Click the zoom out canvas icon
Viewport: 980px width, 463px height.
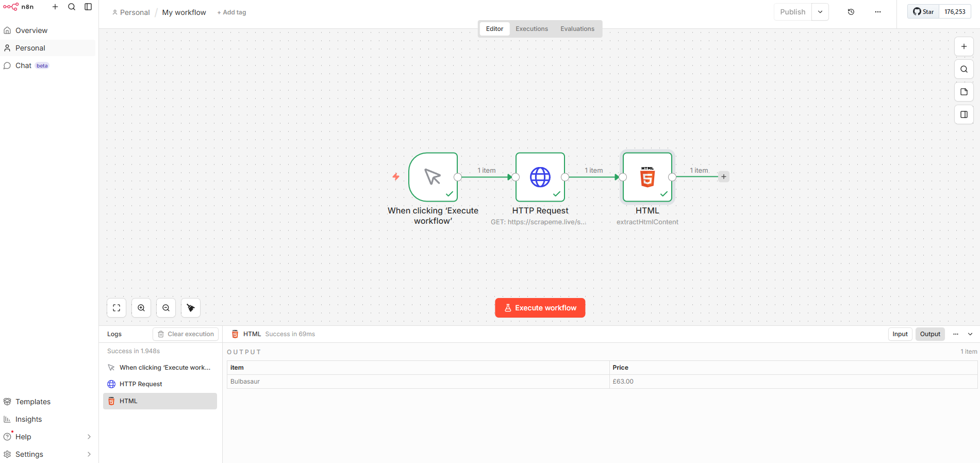pos(166,308)
